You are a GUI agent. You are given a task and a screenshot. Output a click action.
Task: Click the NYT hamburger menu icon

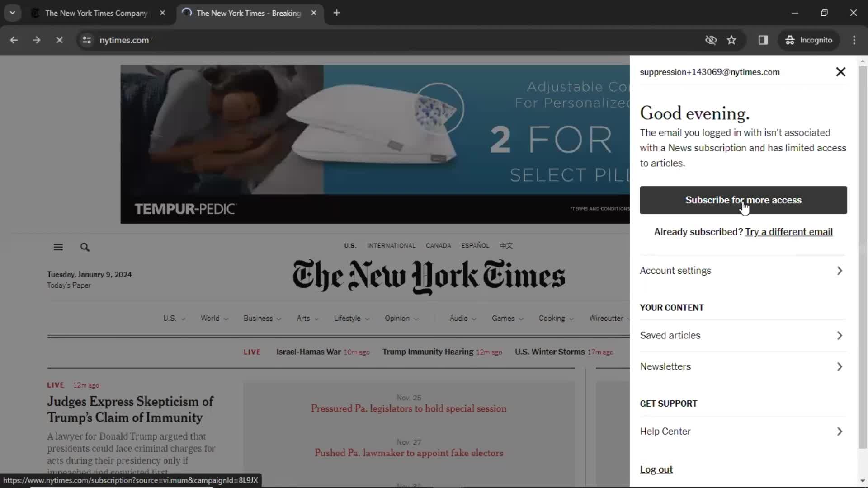[58, 247]
